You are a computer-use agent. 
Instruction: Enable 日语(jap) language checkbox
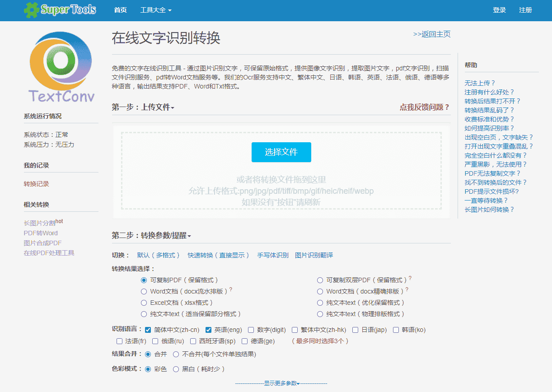(356, 330)
